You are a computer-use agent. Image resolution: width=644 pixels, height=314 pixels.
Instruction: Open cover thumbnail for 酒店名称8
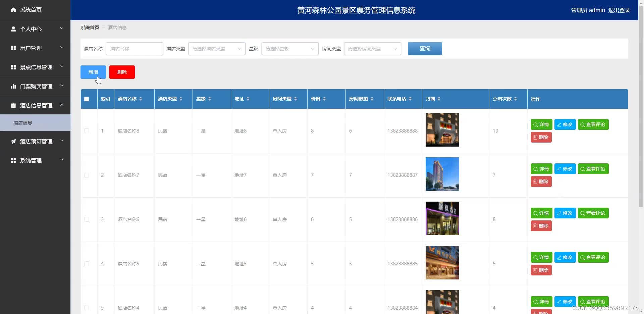click(x=442, y=130)
